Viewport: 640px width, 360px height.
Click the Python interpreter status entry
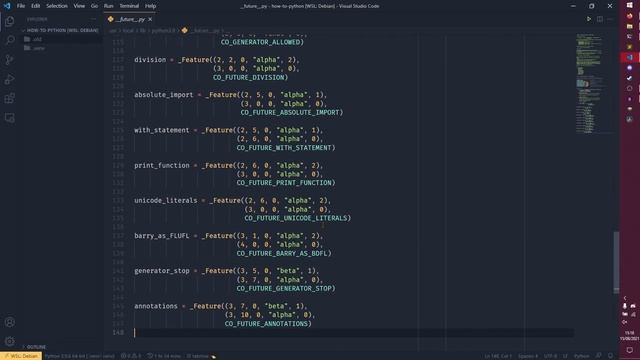click(x=79, y=356)
